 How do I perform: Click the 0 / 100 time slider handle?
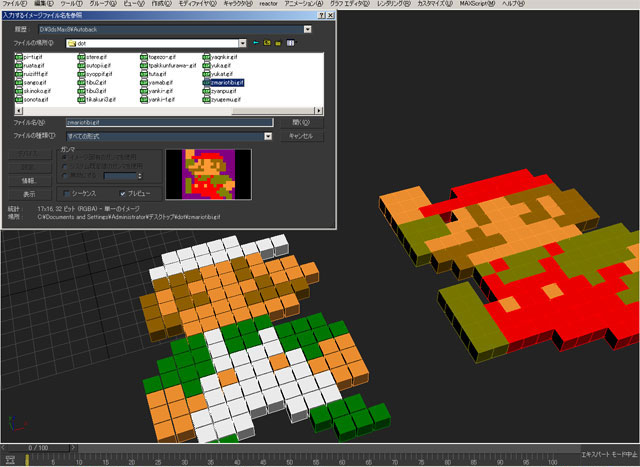click(x=38, y=448)
